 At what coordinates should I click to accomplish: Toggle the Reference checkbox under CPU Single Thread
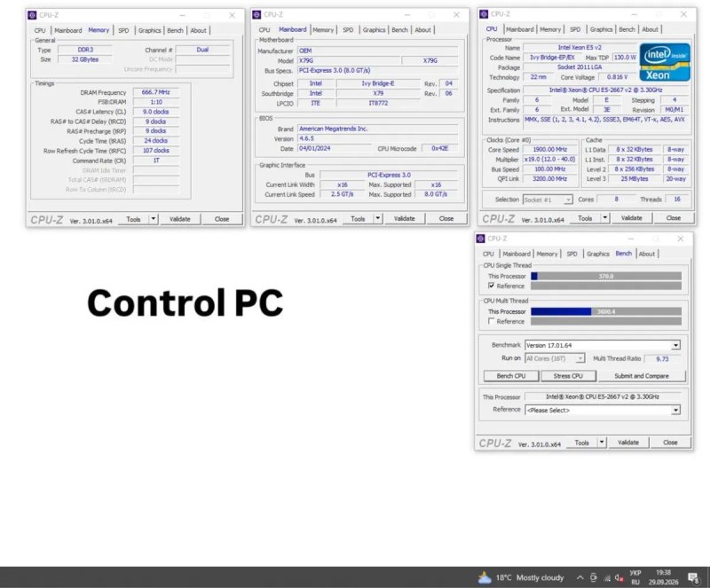[x=492, y=286]
